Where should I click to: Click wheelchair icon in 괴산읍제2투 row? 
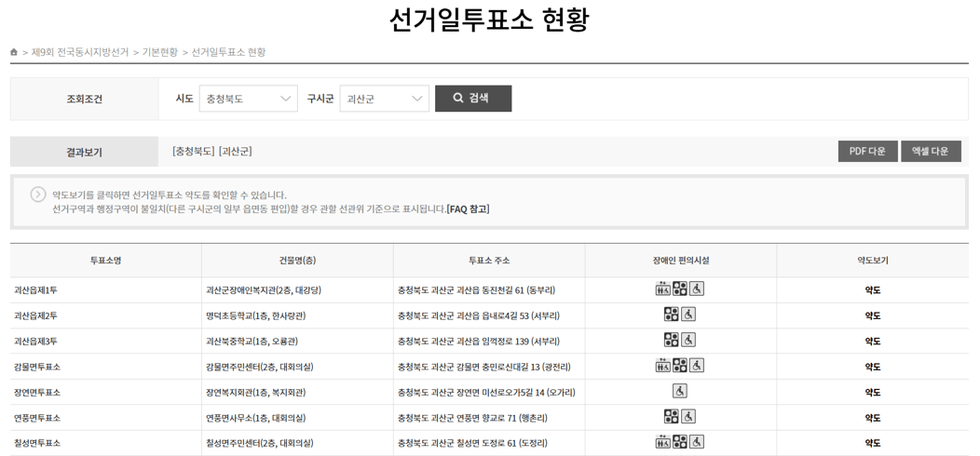click(688, 315)
